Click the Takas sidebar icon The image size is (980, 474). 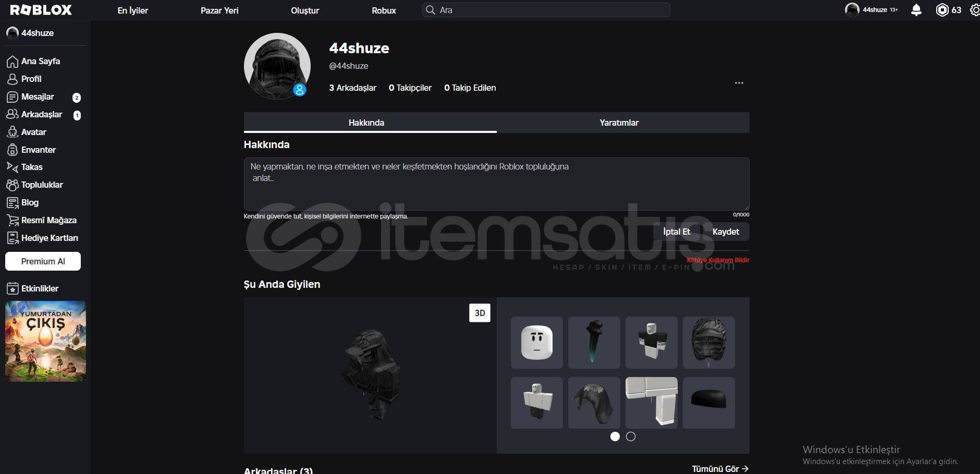[x=13, y=167]
